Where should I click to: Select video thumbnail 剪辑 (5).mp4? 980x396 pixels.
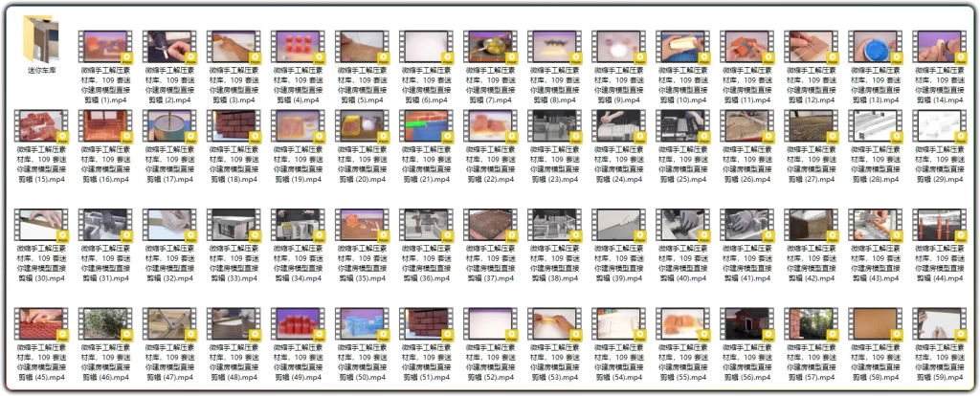coord(363,47)
